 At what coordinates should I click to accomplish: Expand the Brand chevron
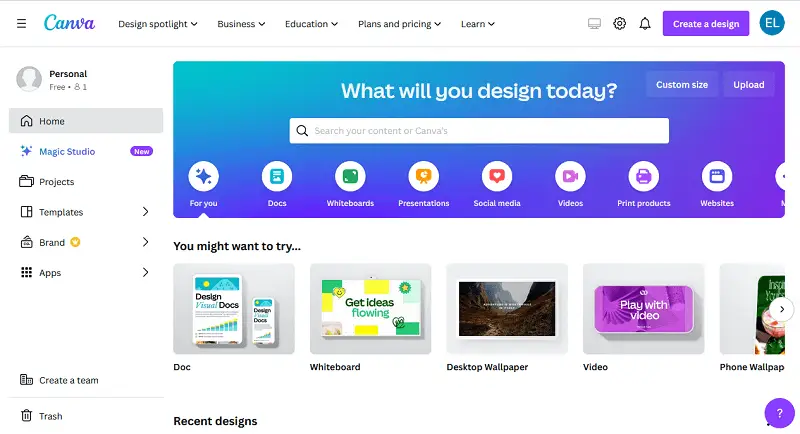point(145,242)
